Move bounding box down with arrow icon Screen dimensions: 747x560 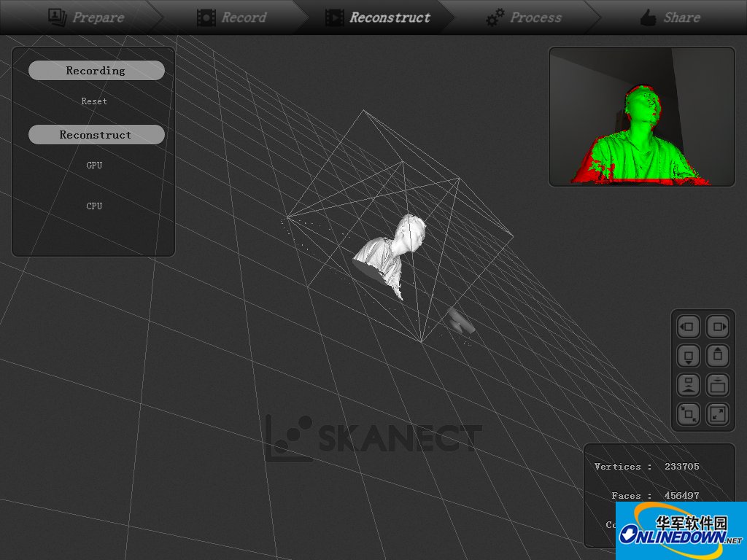689,356
